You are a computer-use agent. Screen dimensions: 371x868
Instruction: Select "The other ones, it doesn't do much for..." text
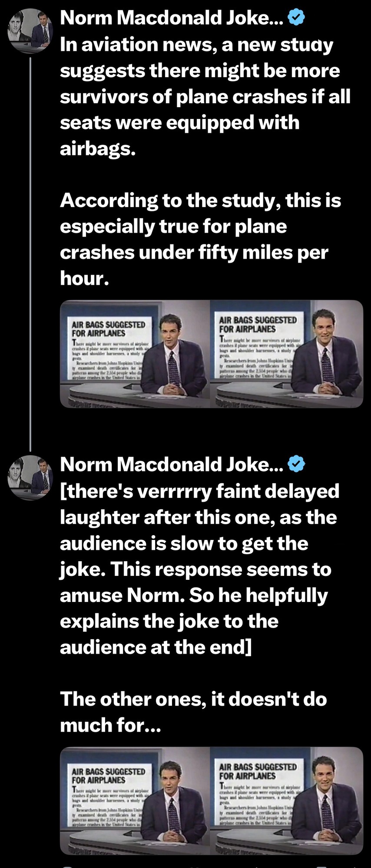[193, 712]
